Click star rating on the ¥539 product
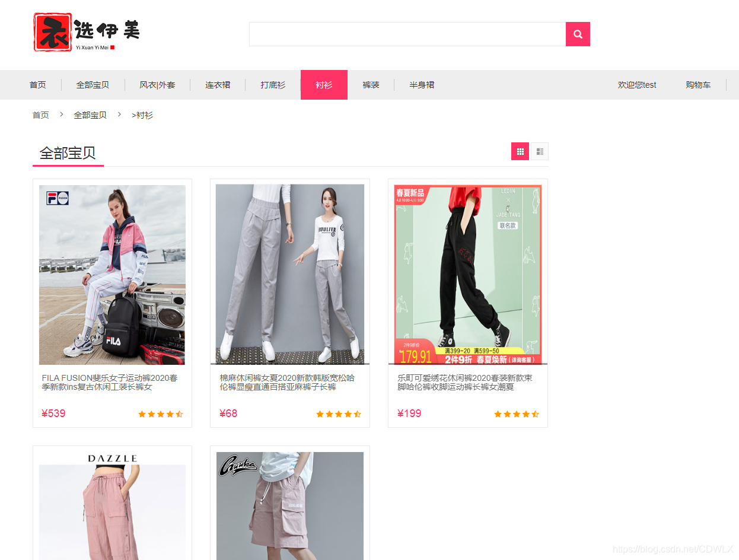Screen dimensions: 739x560 click(161, 414)
